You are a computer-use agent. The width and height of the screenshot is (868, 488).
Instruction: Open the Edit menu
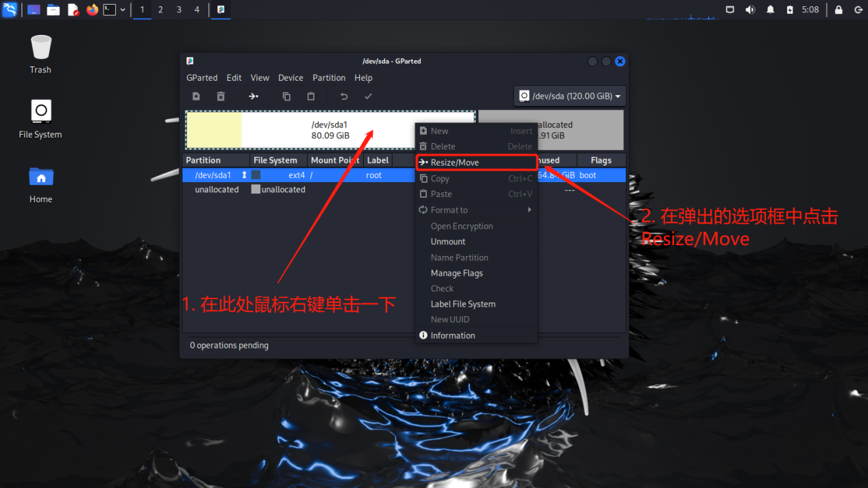[234, 78]
